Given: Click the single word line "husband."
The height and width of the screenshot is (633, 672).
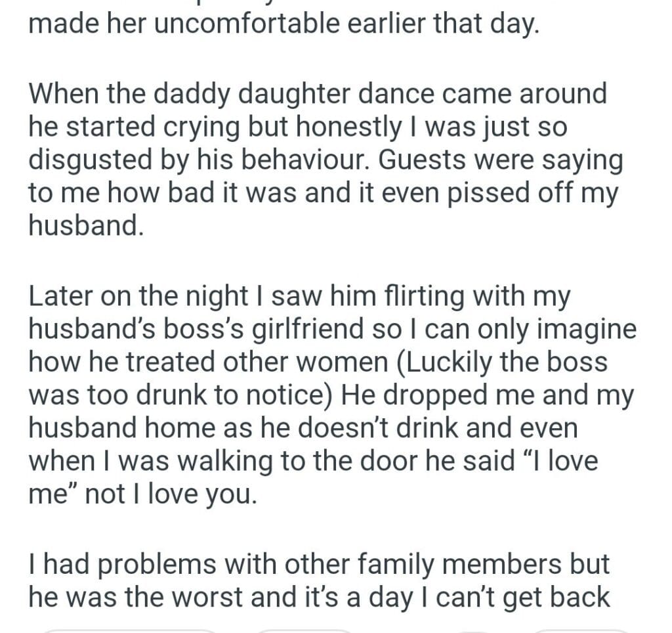Looking at the screenshot, I should tap(85, 225).
